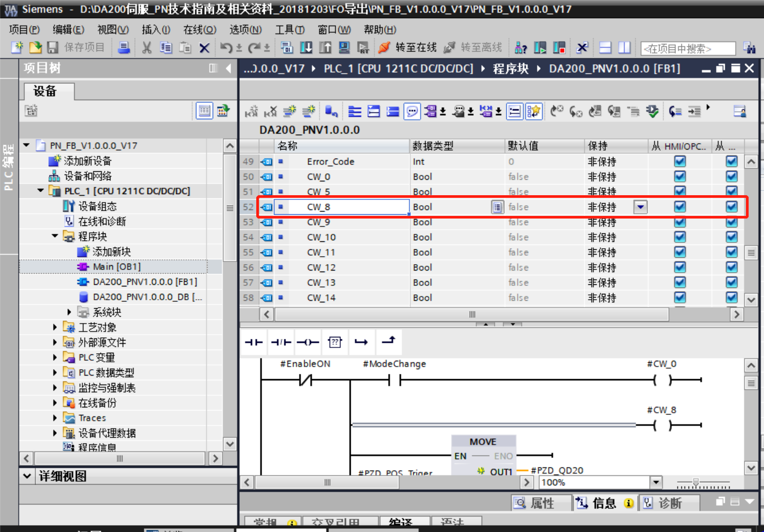Click the CW_8 name cell
764x532 pixels.
[x=341, y=207]
